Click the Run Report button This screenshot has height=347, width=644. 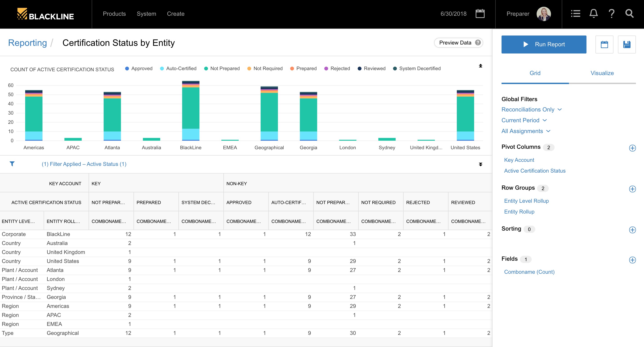(x=544, y=44)
